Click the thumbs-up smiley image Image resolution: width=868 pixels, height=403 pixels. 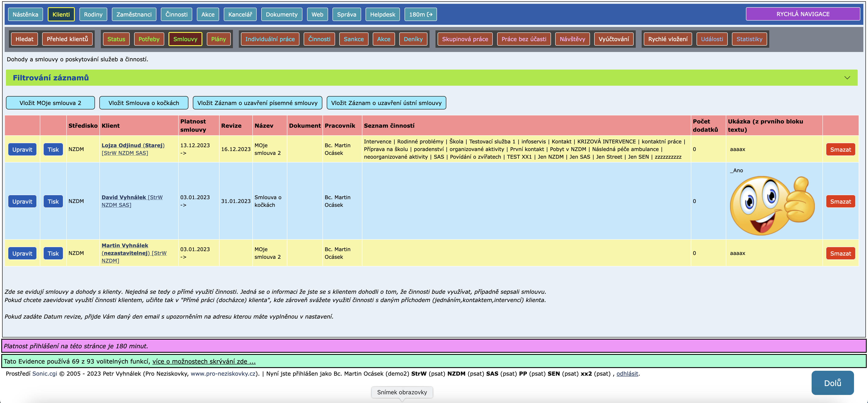point(772,205)
